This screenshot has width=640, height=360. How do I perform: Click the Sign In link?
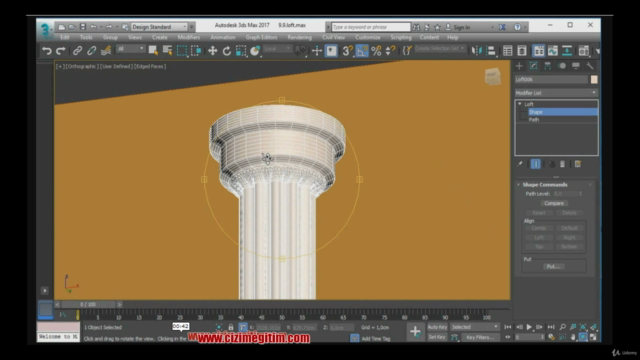(x=462, y=27)
